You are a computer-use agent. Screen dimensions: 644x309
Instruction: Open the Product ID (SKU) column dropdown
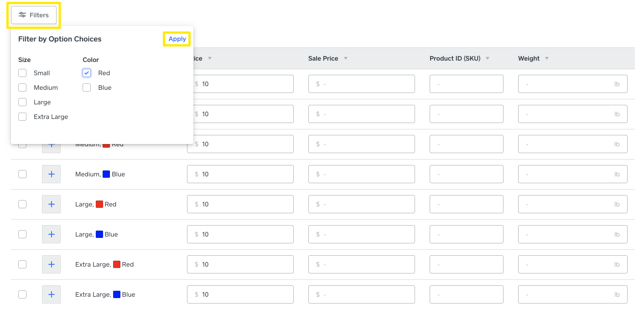point(488,58)
